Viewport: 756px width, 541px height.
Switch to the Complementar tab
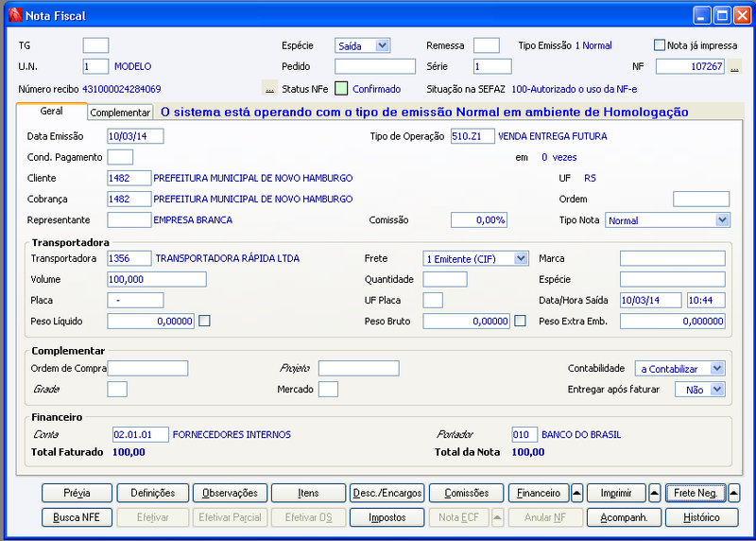(x=120, y=113)
